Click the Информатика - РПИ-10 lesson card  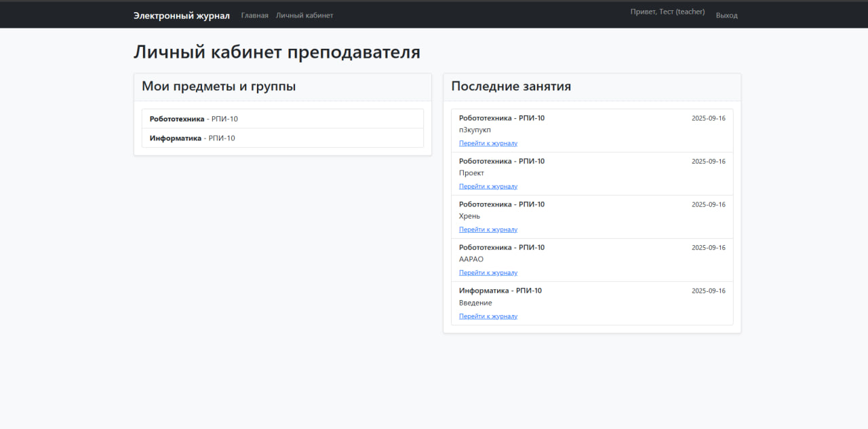pos(591,303)
